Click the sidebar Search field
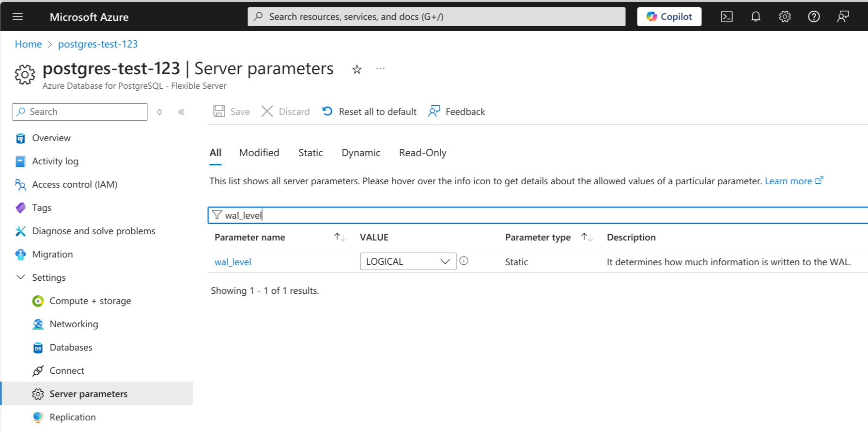This screenshot has height=432, width=868. tap(80, 112)
